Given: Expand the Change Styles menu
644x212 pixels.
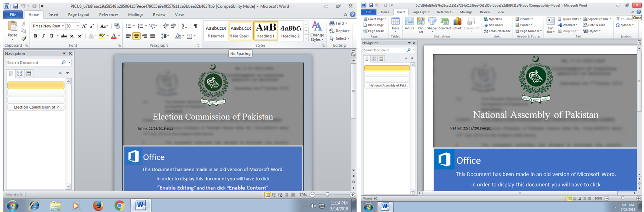Looking at the screenshot, I should (317, 31).
